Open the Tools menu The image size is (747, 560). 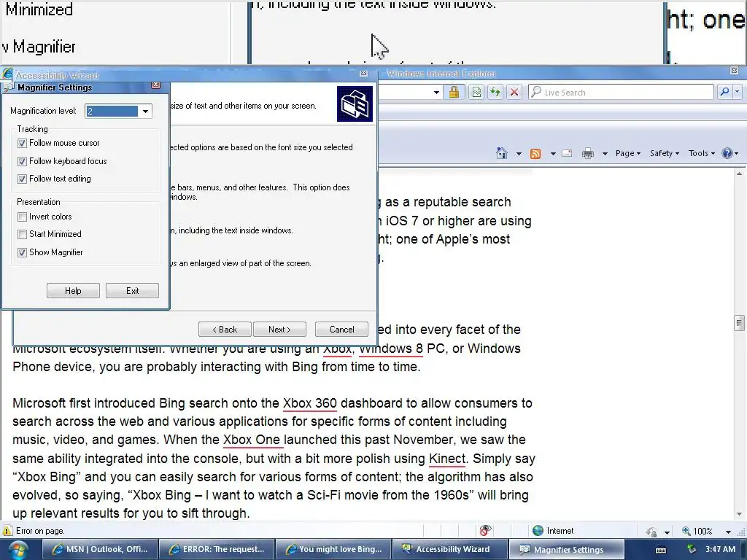pyautogui.click(x=701, y=153)
